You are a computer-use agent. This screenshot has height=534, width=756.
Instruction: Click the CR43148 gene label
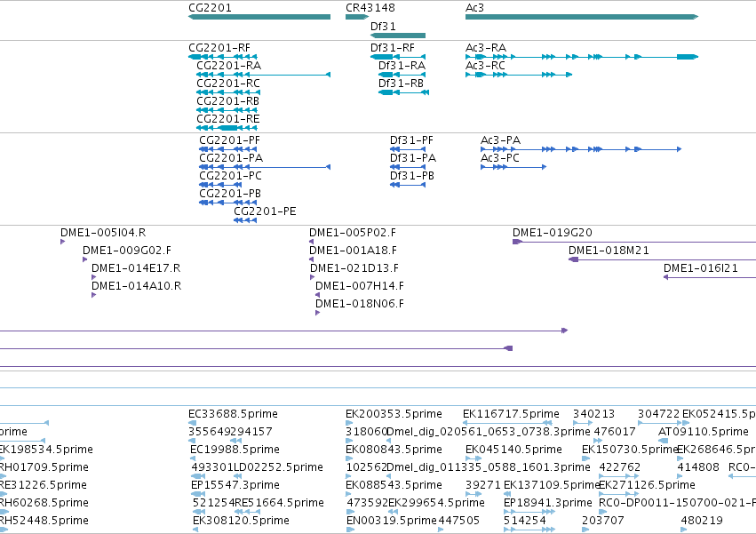pos(370,8)
